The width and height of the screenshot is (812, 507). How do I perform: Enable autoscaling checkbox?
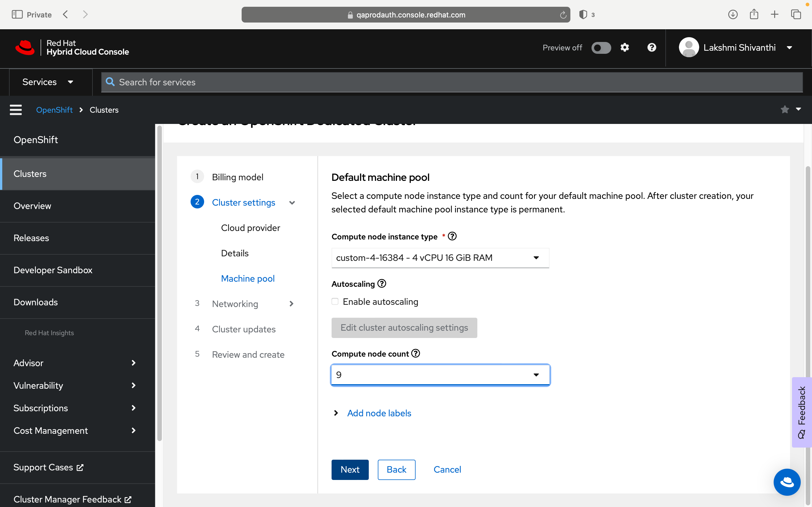click(x=335, y=301)
